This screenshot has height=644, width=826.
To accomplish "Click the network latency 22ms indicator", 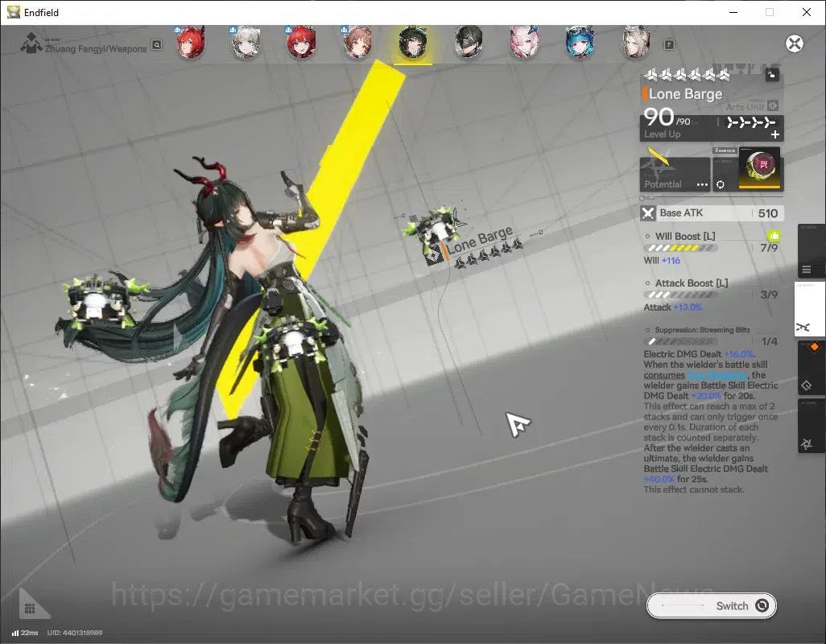I will [25, 633].
